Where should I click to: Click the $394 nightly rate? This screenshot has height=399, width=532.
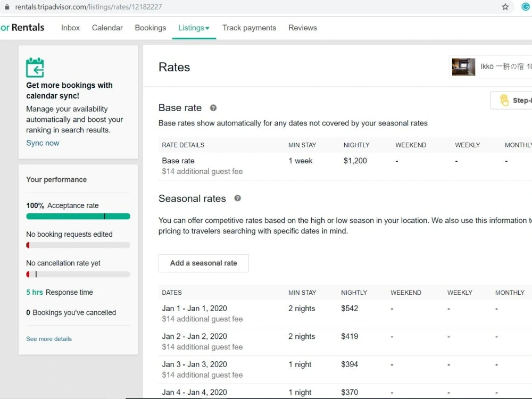tap(350, 364)
